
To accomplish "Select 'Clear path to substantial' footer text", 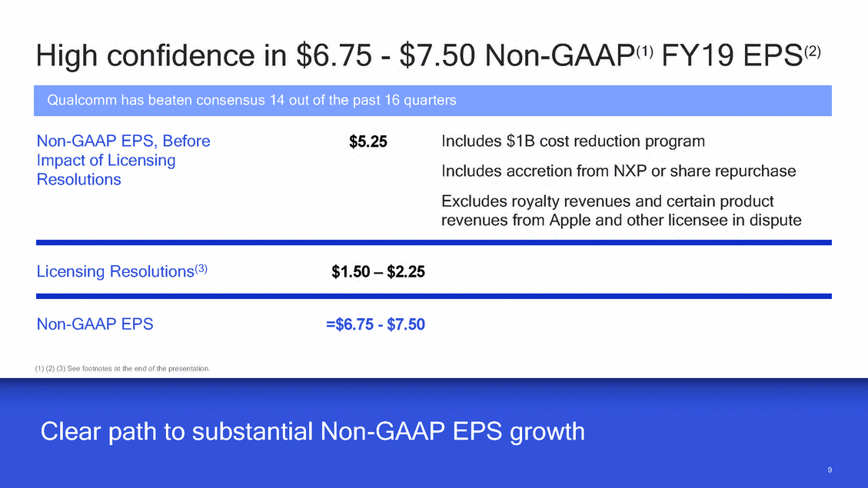I will (x=312, y=432).
